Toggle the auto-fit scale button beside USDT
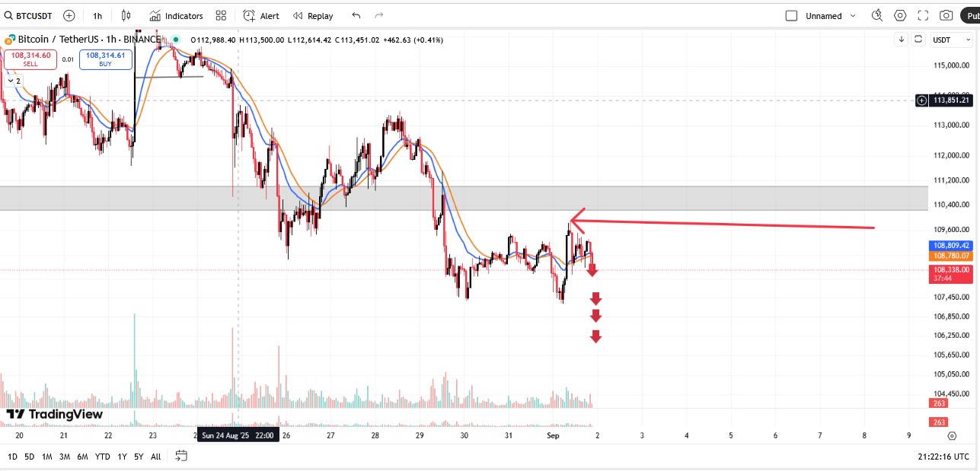980x471 pixels. 918,40
